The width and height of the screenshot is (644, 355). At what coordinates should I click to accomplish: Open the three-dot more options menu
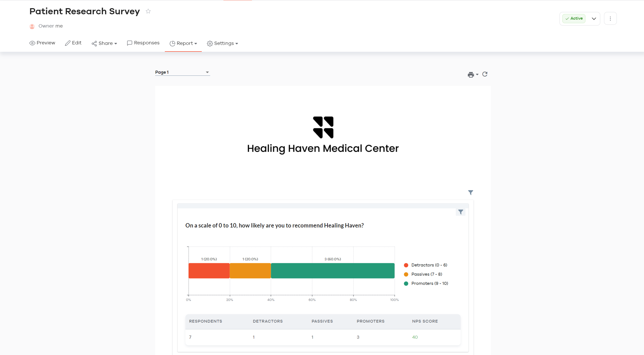click(610, 18)
